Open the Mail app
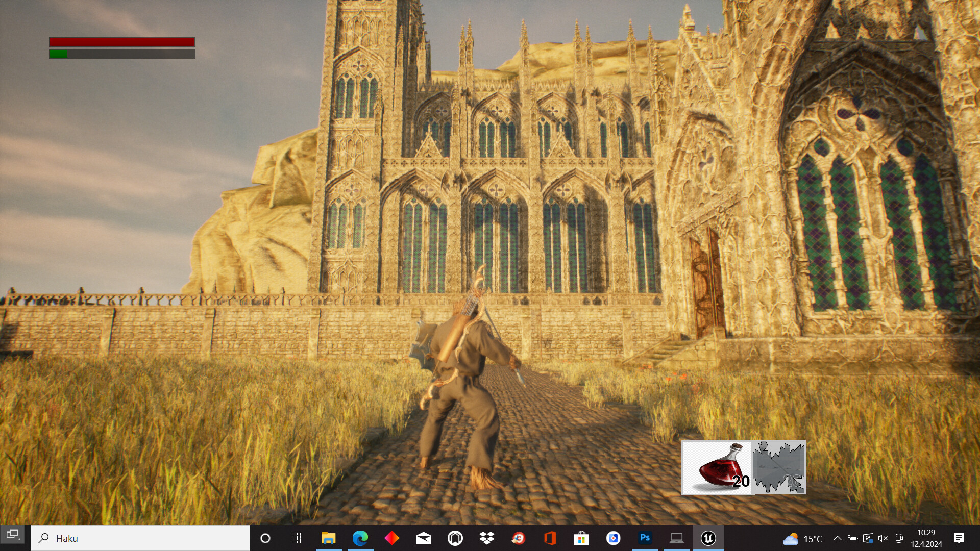The width and height of the screenshot is (980, 551). coord(424,538)
